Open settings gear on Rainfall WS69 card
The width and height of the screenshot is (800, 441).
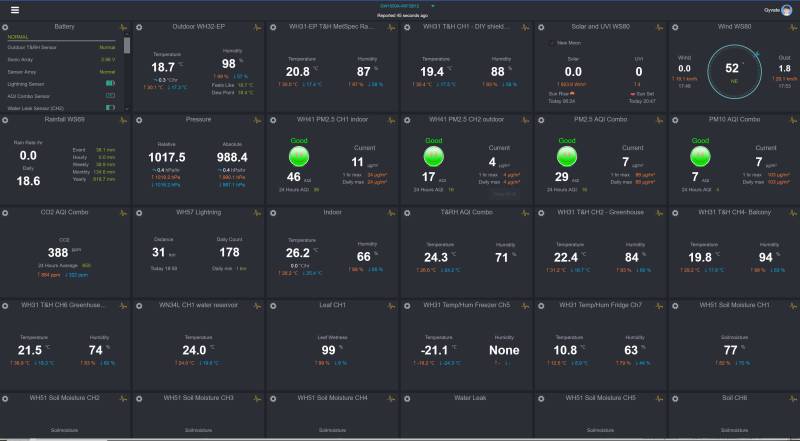click(x=5, y=120)
